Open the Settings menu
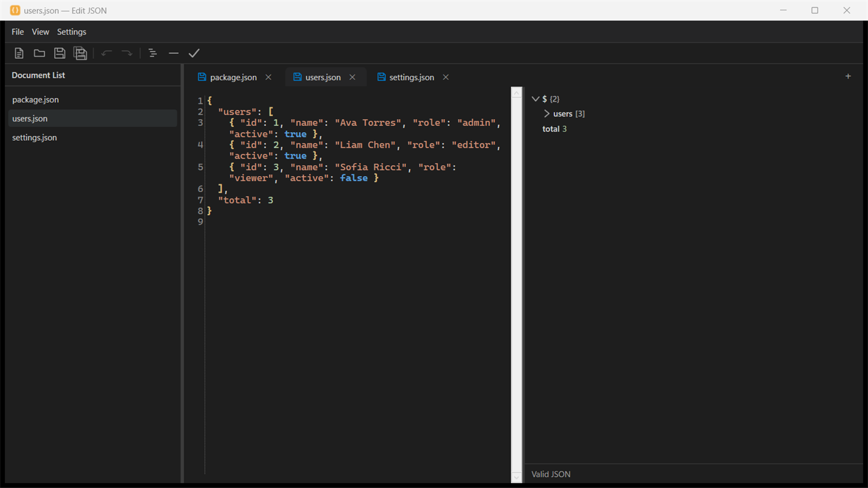This screenshot has height=488, width=868. tap(72, 32)
